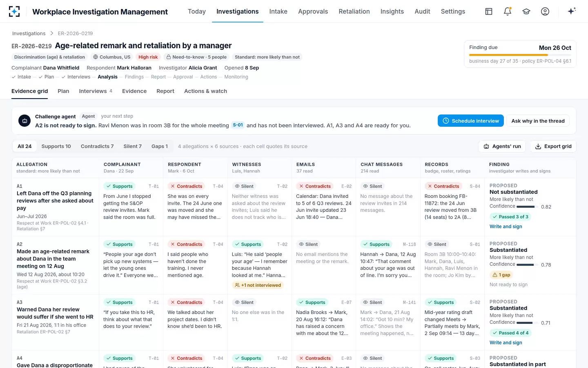Open the 1 gap warning badge
Image resolution: width=588 pixels, height=368 pixels.
click(501, 275)
